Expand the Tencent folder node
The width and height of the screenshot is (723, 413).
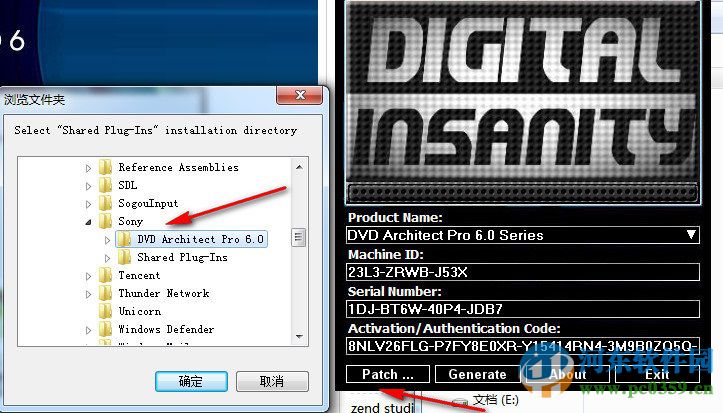[89, 276]
